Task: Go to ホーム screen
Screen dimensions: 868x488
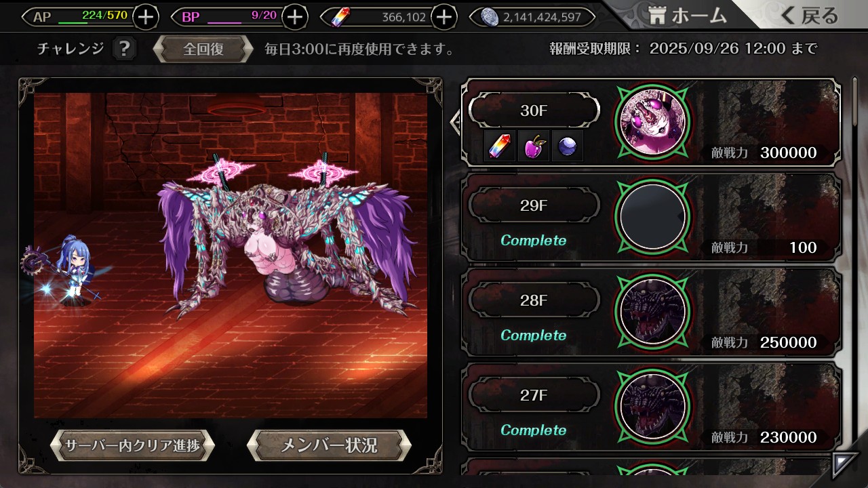Action: click(688, 16)
